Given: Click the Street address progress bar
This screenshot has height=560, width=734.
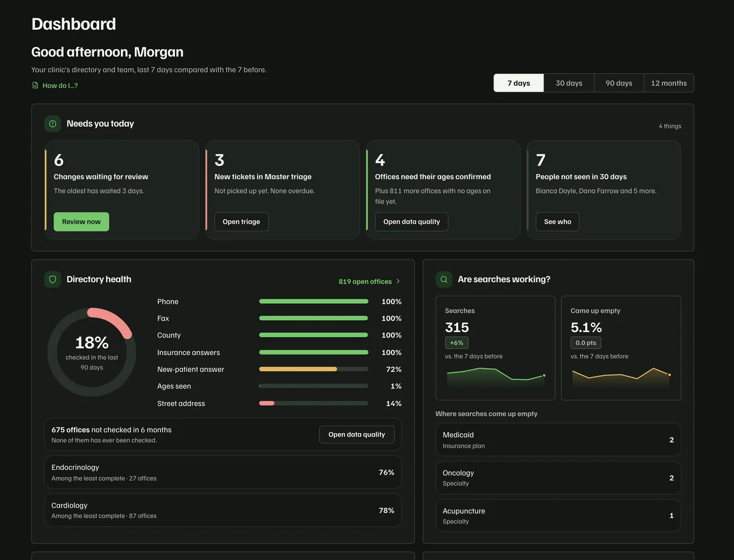Looking at the screenshot, I should click(314, 403).
